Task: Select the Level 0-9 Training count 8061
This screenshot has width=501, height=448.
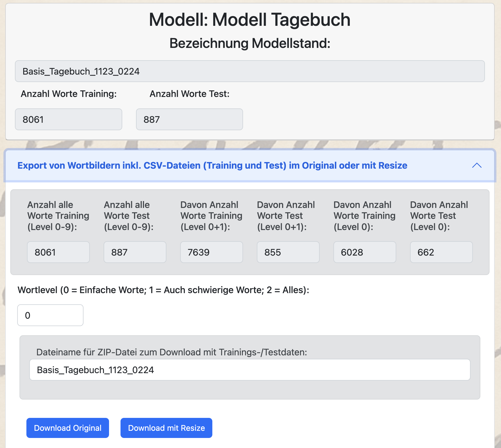Action: (x=59, y=252)
